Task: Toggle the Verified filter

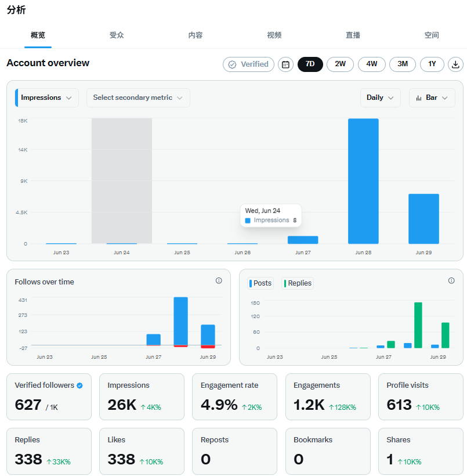Action: point(248,64)
